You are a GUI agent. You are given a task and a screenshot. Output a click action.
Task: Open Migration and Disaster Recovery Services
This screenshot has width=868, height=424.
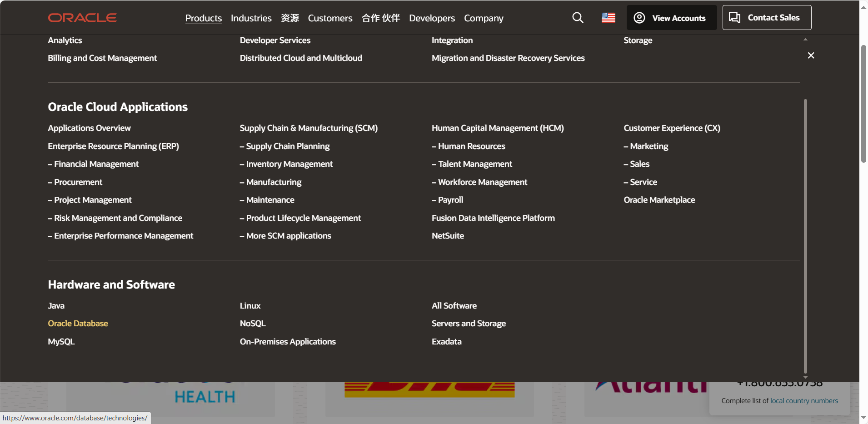[x=508, y=58]
